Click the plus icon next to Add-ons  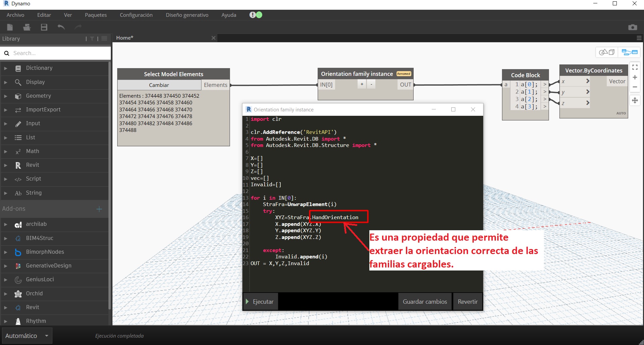point(99,209)
